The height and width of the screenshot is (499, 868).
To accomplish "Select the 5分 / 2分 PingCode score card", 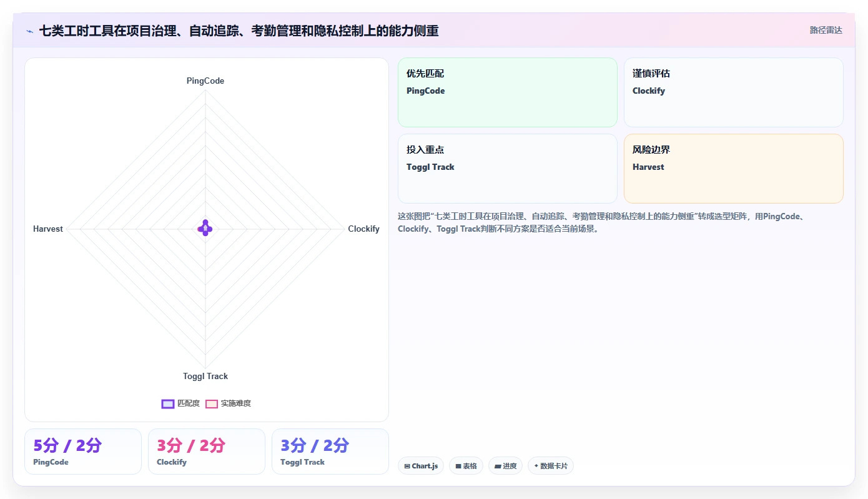I will (x=83, y=452).
